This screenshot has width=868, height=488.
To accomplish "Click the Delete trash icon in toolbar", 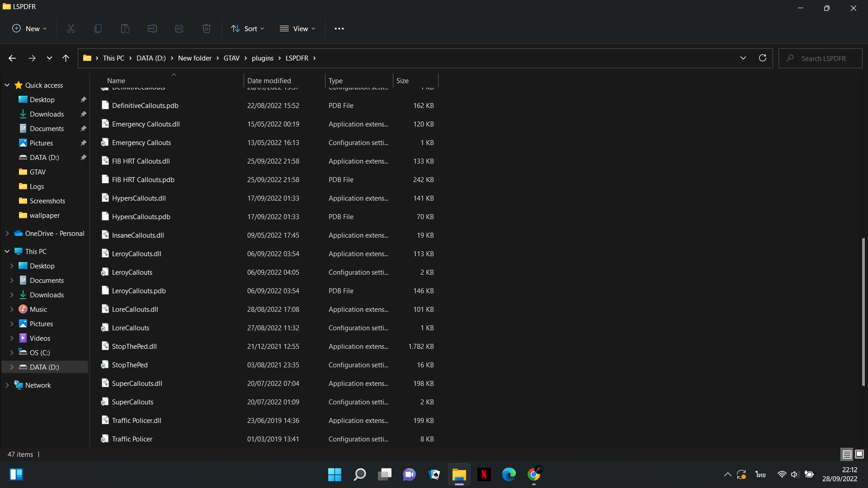I will pyautogui.click(x=207, y=28).
